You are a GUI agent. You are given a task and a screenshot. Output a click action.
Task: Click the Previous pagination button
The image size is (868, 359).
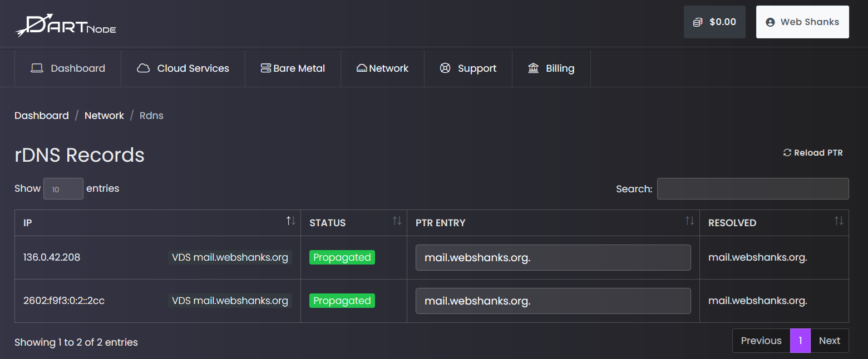click(x=761, y=341)
